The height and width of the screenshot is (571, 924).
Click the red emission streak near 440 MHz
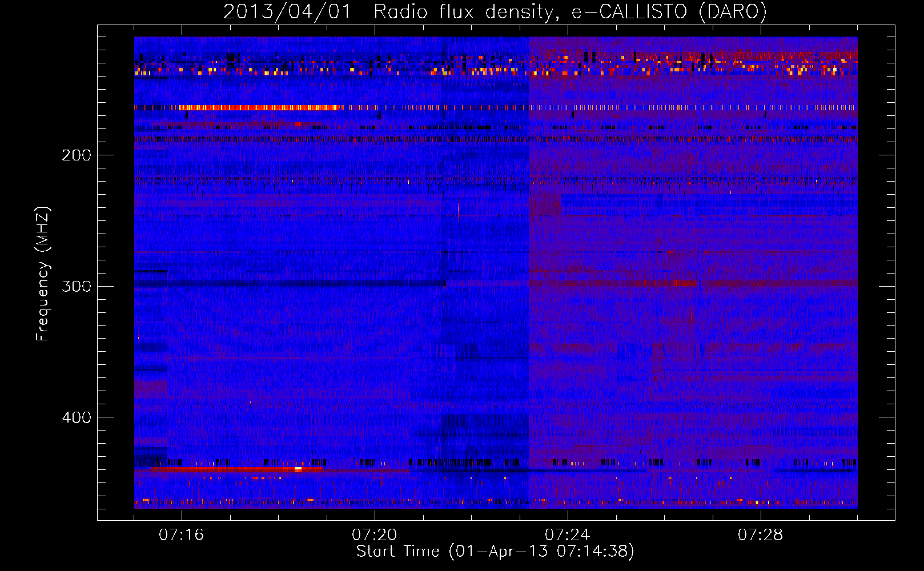236,469
